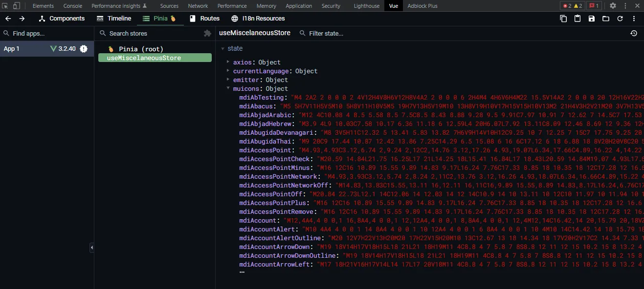Image resolution: width=644 pixels, height=289 pixels.
Task: Save state to file icon
Action: [592, 19]
